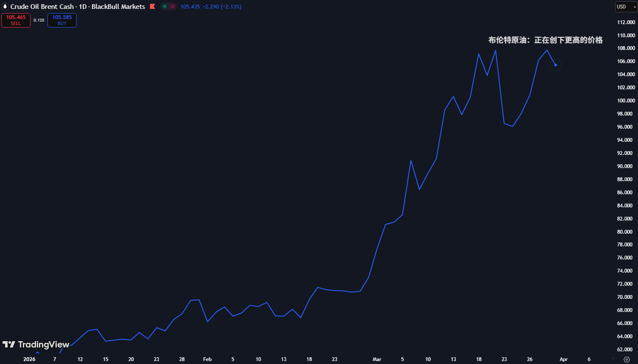Click the oil drop symbol logo
The image size is (638, 364).
pos(6,7)
